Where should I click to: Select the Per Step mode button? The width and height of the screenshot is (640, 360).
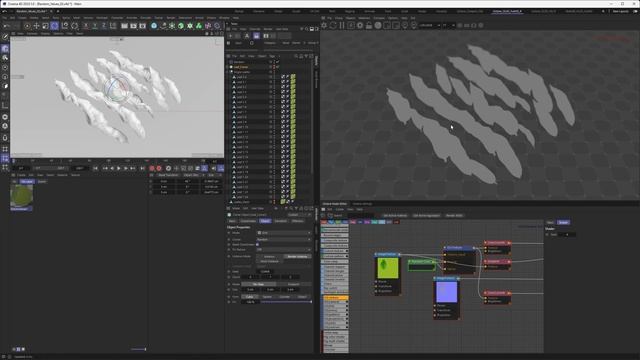click(x=258, y=284)
